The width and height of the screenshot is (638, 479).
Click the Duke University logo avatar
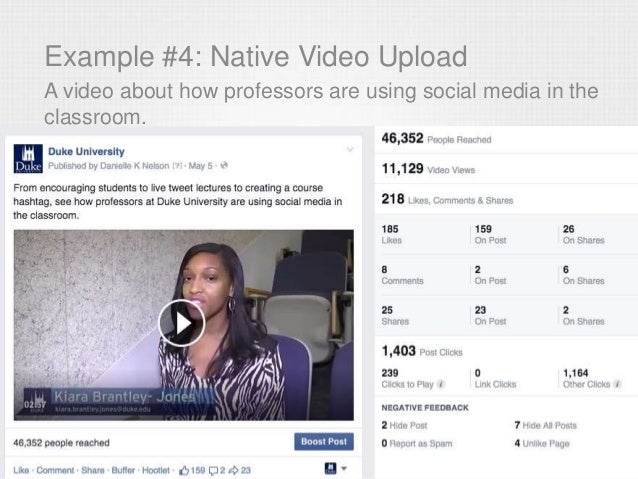pyautogui.click(x=28, y=158)
